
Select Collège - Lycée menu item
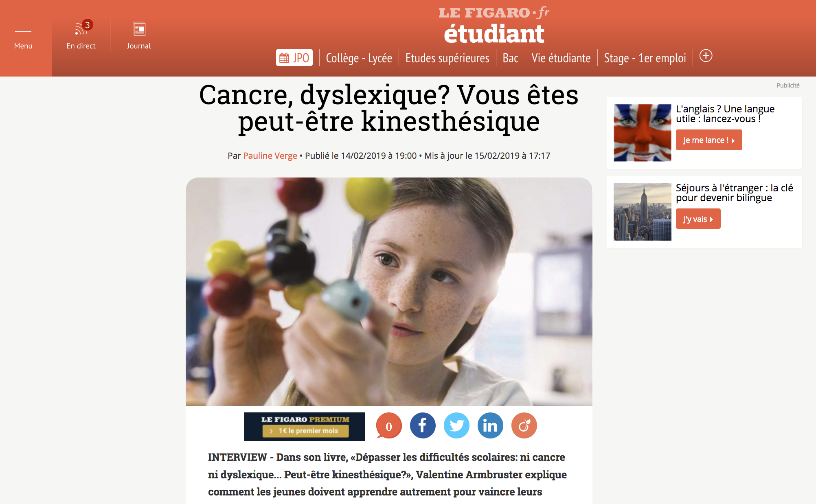[359, 58]
